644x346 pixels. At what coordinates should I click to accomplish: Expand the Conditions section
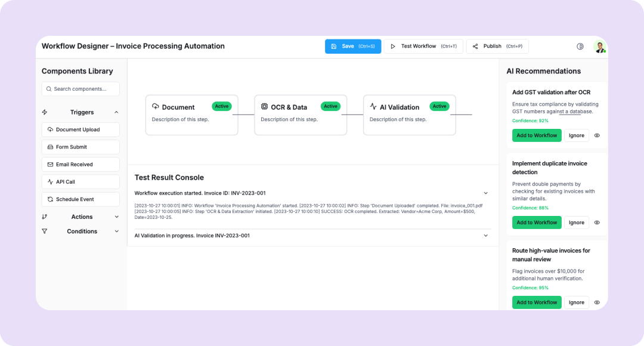point(116,231)
